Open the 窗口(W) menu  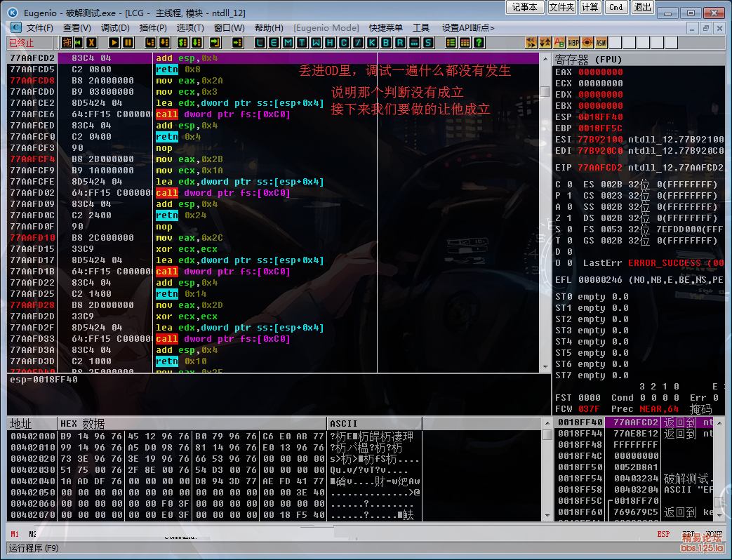click(229, 28)
